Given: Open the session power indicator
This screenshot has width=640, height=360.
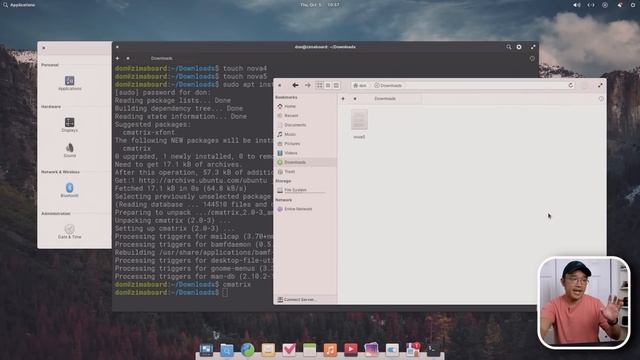Looking at the screenshot, I should coord(633,5).
